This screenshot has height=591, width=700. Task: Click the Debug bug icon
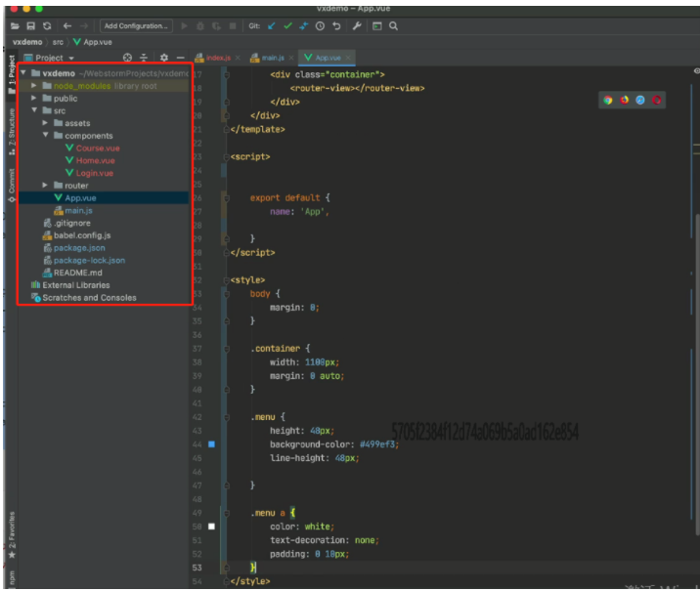tap(200, 26)
